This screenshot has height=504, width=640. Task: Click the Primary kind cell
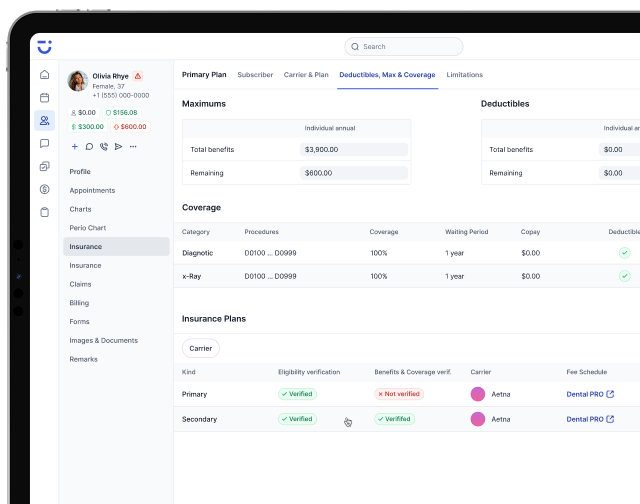194,394
